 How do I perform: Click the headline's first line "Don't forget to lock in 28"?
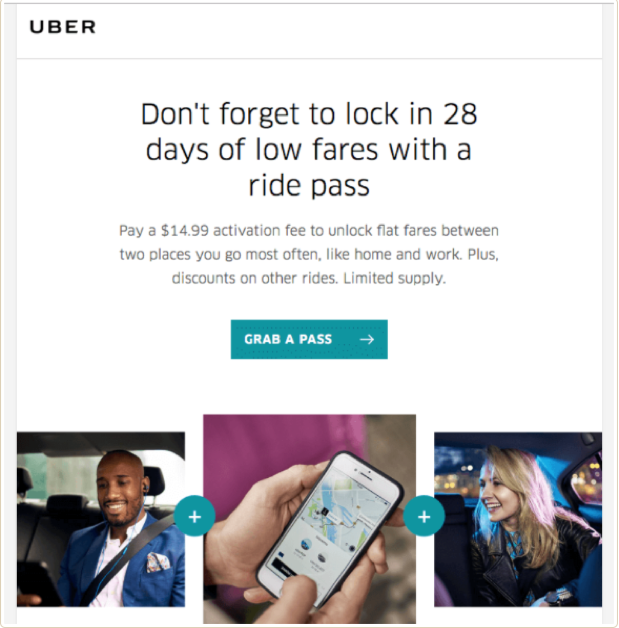pos(309,114)
